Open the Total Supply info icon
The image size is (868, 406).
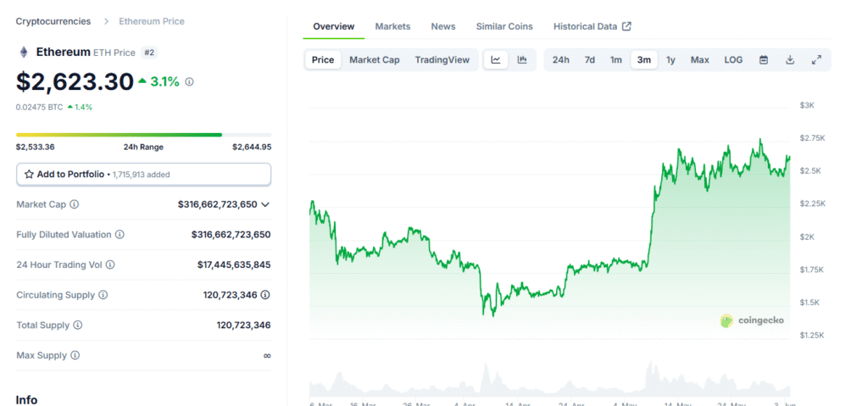(78, 325)
